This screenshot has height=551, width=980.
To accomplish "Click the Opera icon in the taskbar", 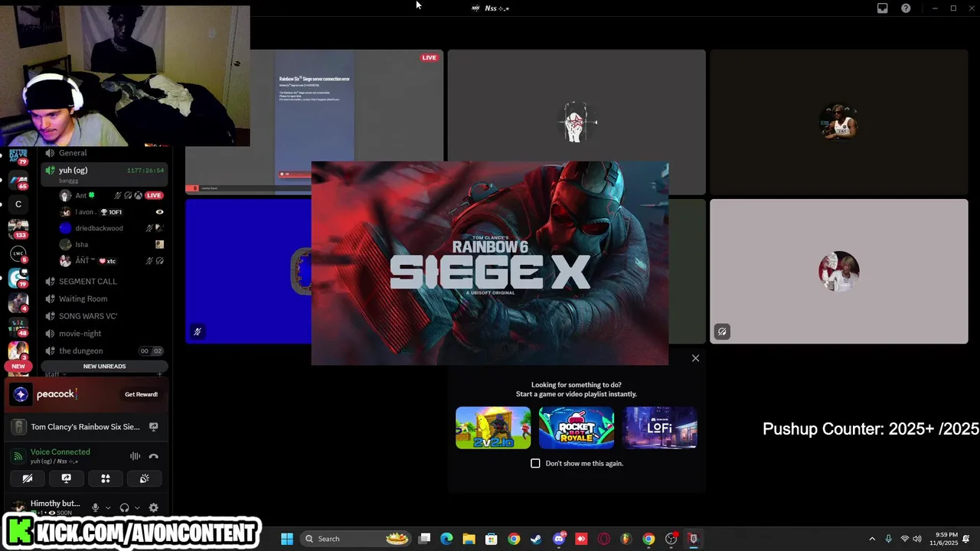I will click(x=603, y=539).
